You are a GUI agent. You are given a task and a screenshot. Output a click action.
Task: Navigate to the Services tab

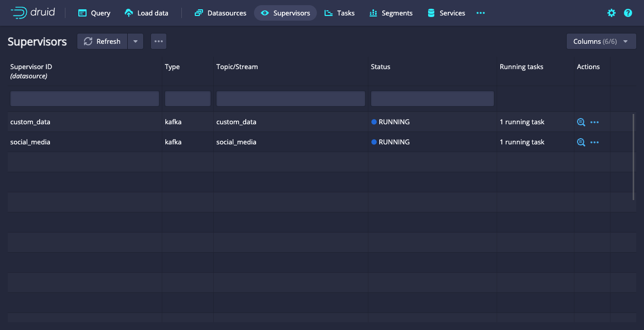(x=446, y=13)
